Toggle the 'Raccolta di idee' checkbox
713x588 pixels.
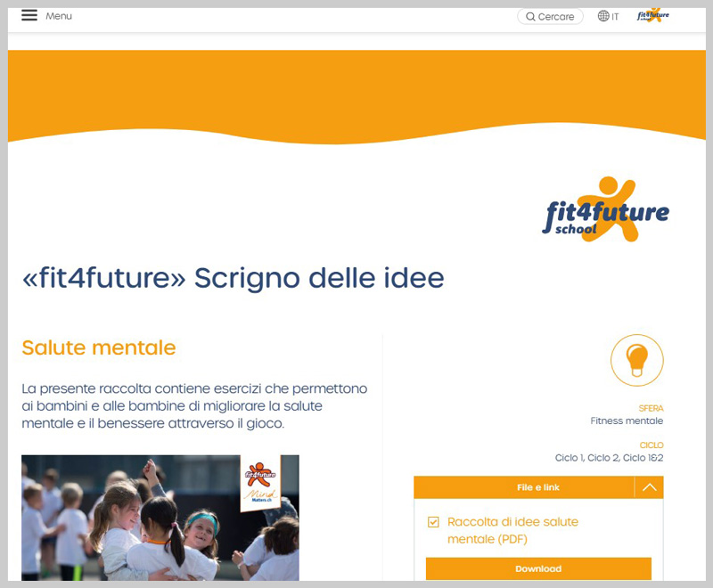pos(434,522)
